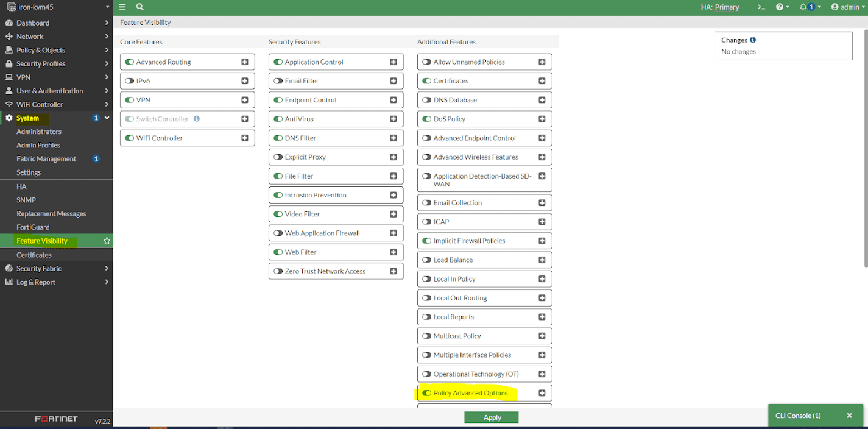Turn on Allow Unnamed Policies toggle

point(426,62)
